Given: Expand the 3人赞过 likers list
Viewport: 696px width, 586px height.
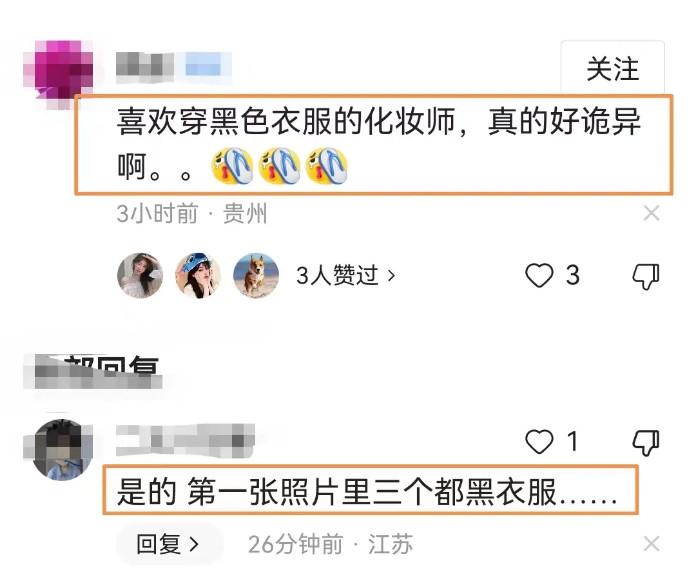Looking at the screenshot, I should (345, 275).
